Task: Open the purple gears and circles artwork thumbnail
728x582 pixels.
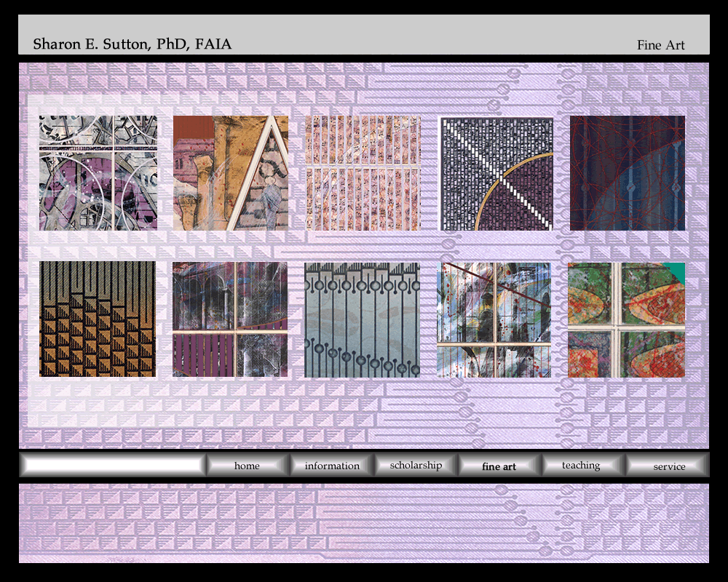Action: point(98,173)
